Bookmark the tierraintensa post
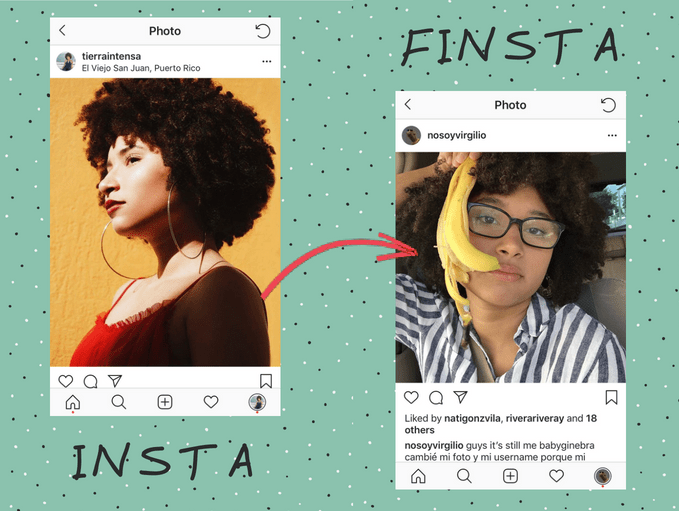This screenshot has height=511, width=679. click(266, 381)
